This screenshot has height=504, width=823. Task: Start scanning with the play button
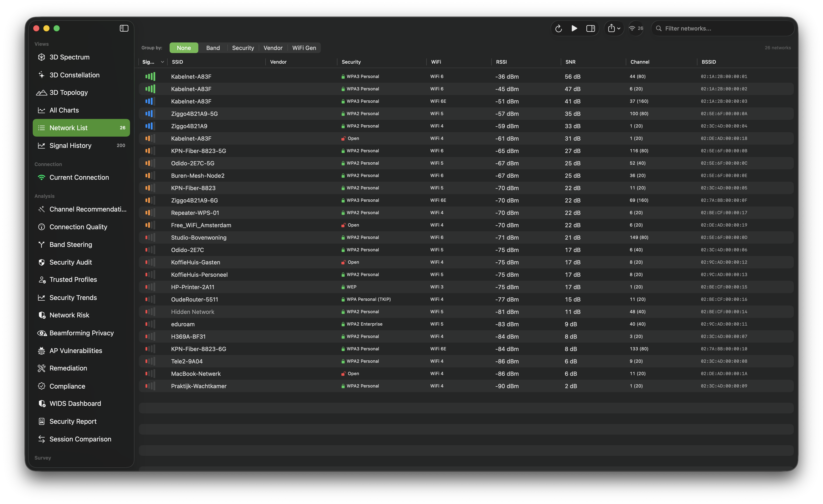pyautogui.click(x=574, y=28)
